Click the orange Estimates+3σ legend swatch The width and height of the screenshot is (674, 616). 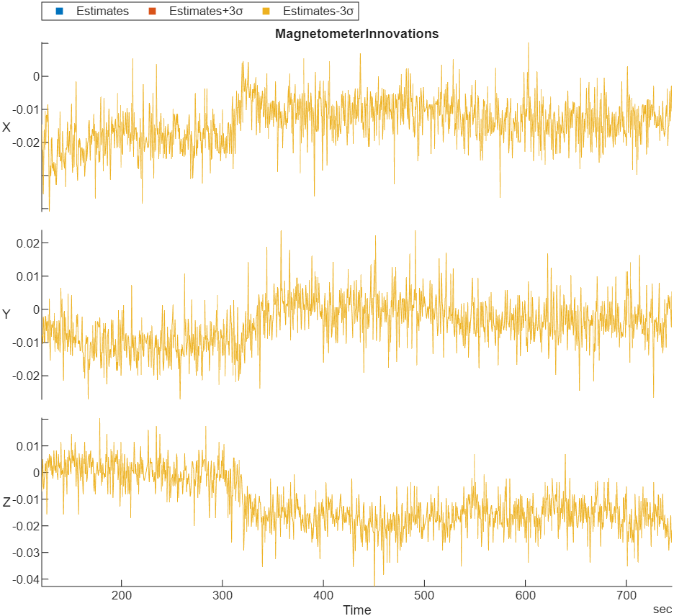click(152, 12)
